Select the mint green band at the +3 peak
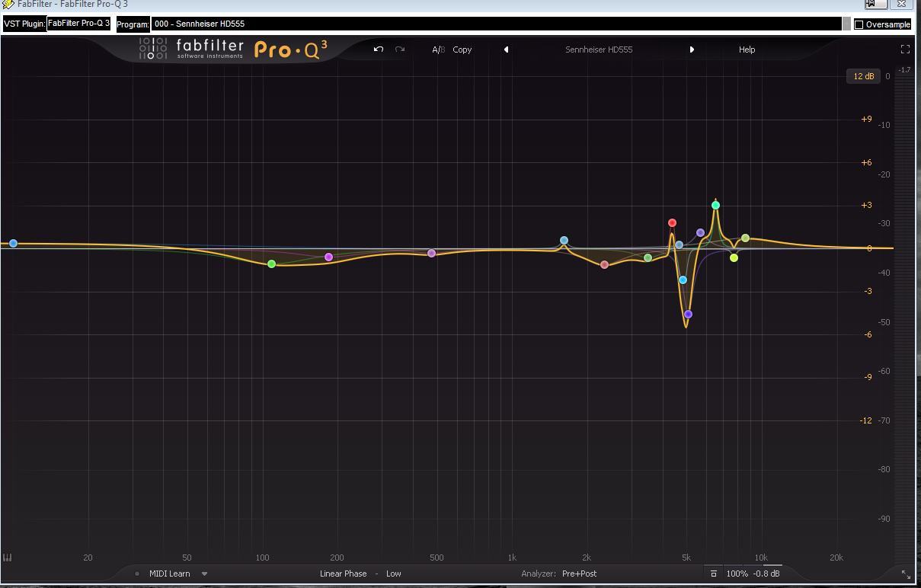This screenshot has width=921, height=588. click(x=715, y=205)
